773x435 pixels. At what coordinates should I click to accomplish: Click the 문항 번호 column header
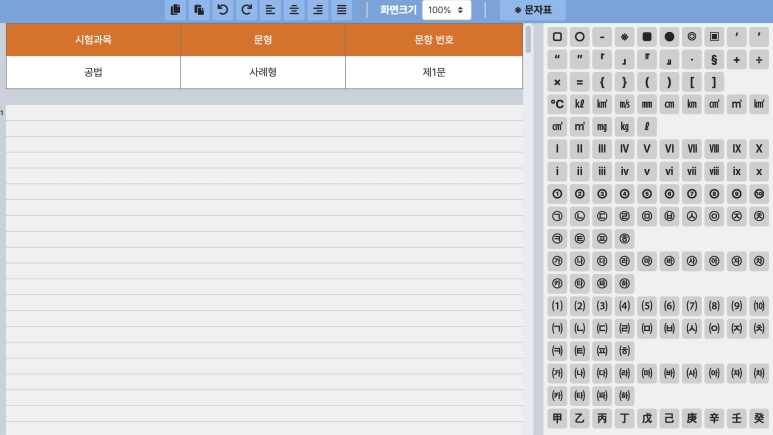[434, 40]
